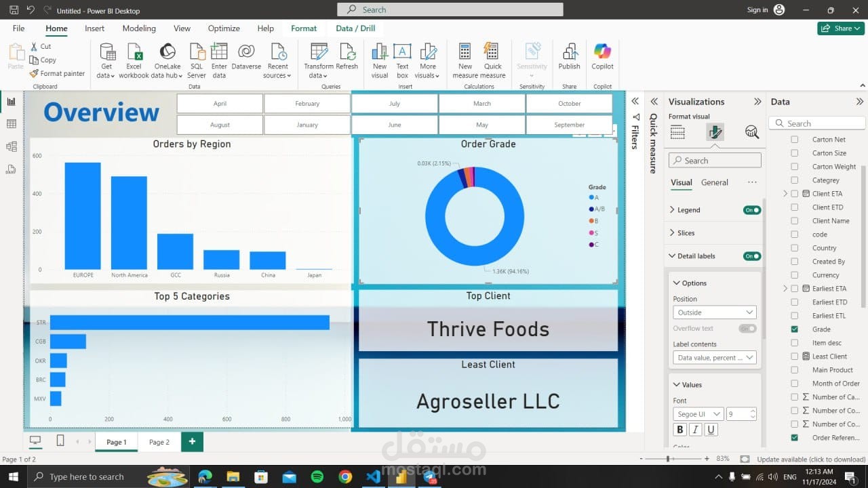Open Format visual brush tab
The width and height of the screenshot is (868, 488).
pyautogui.click(x=715, y=132)
